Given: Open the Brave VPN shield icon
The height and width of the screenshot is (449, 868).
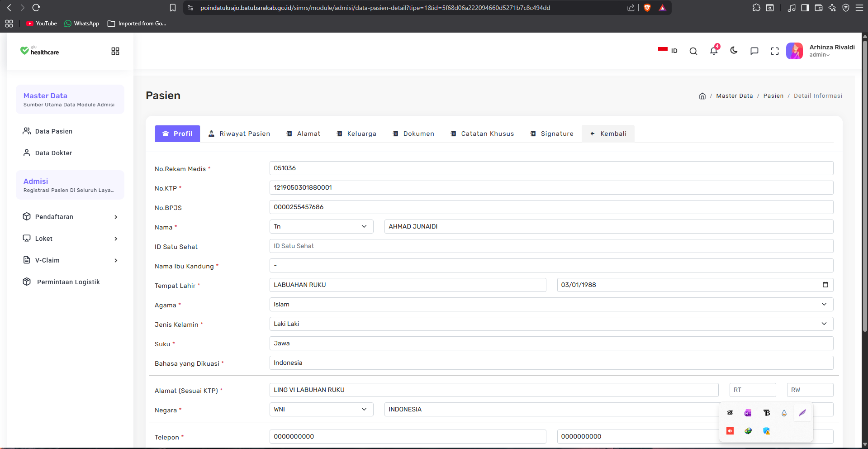Looking at the screenshot, I should click(846, 8).
